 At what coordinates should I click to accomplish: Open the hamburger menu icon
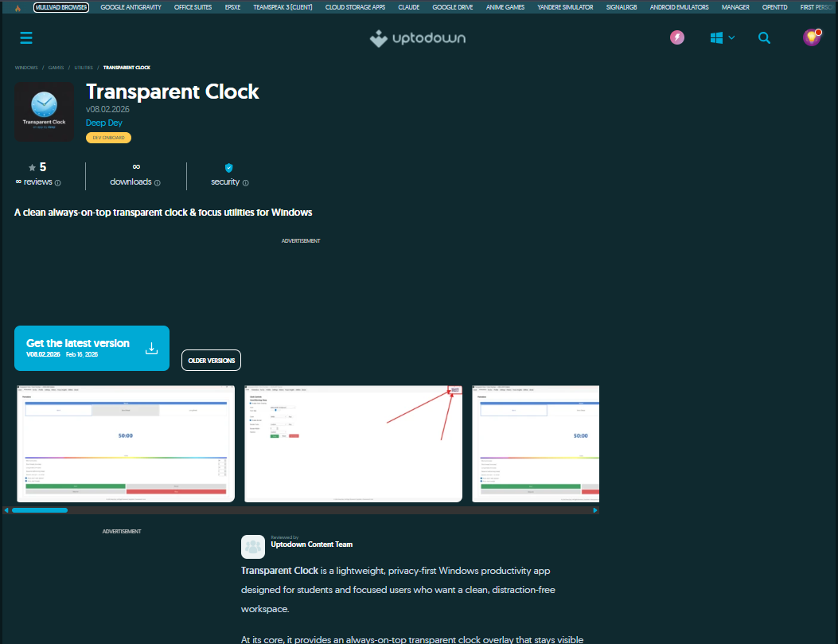(26, 38)
